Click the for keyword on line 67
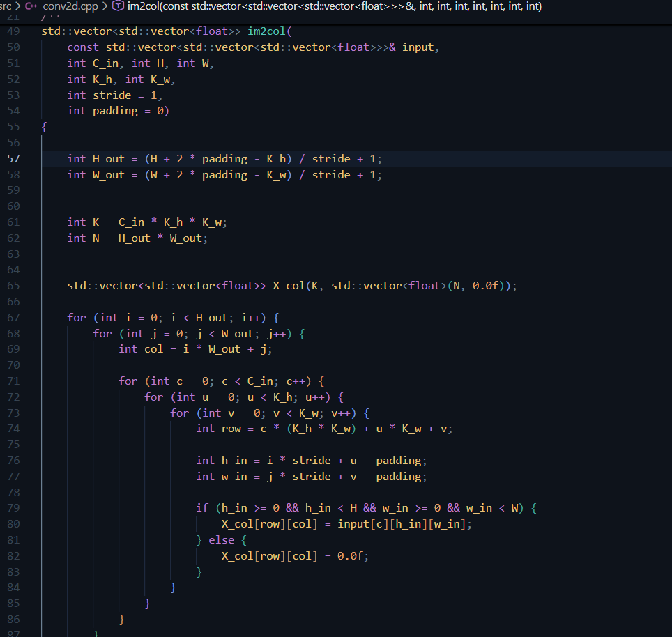This screenshot has width=672, height=637. (77, 317)
